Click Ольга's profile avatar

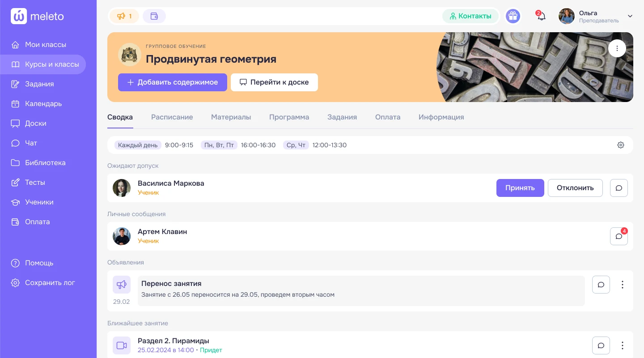pos(567,17)
